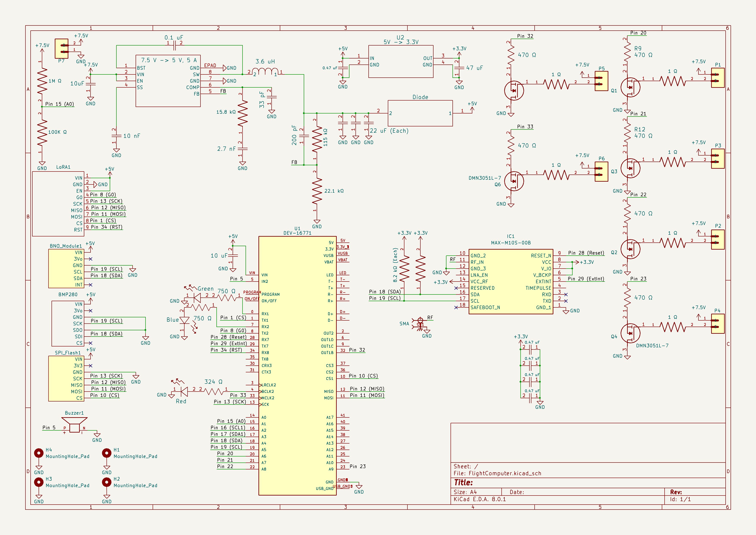The image size is (756, 535).
Task: Select the Green LED symbol
Action: tap(197, 298)
